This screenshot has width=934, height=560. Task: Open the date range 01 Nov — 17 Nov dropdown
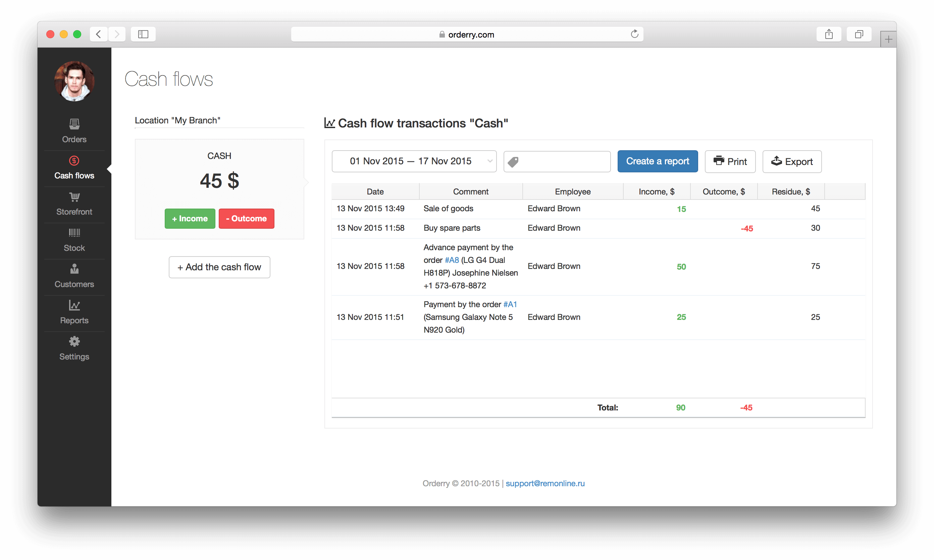coord(414,161)
